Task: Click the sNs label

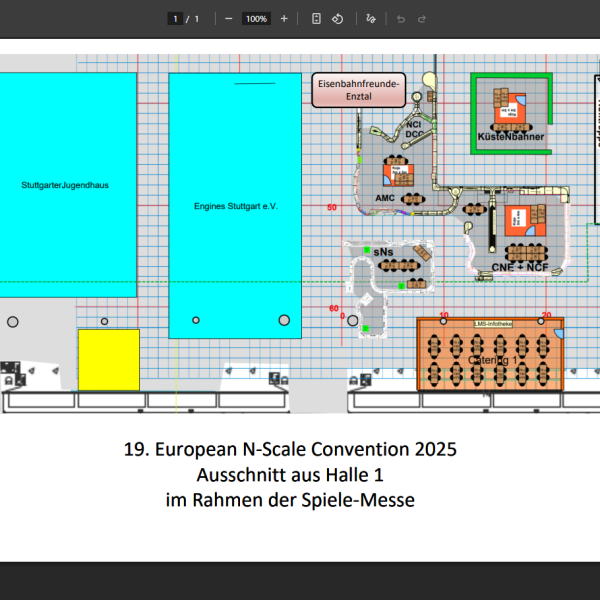Action: pyautogui.click(x=383, y=252)
